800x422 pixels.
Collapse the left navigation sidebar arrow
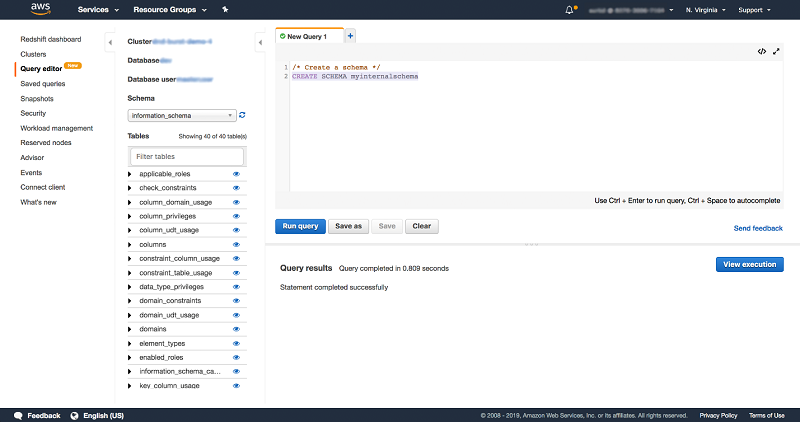coord(109,41)
